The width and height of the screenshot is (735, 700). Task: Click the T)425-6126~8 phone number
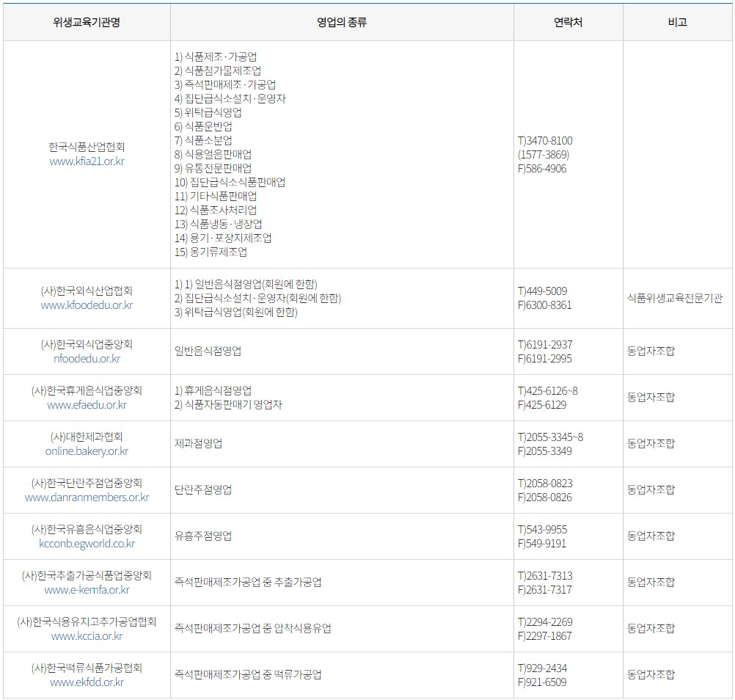click(548, 391)
